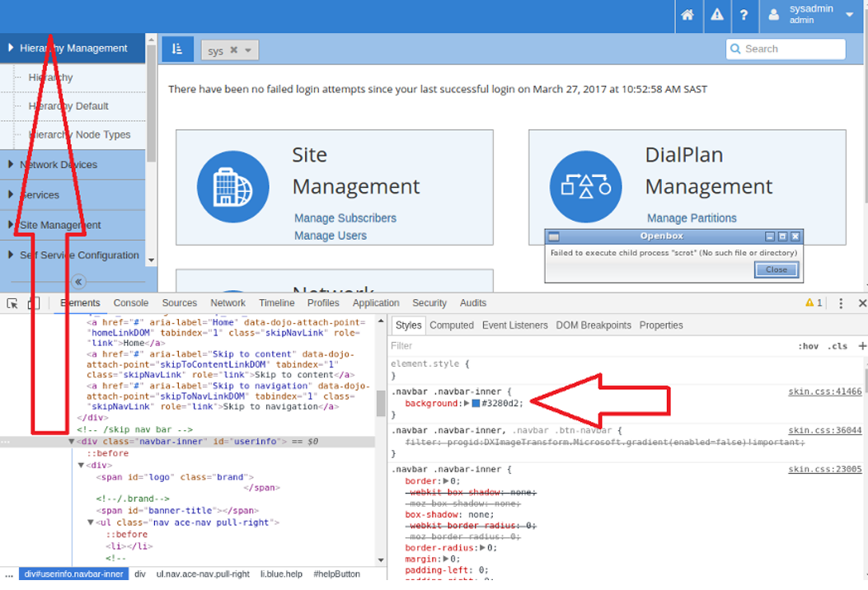Open the sysadmin user menu
The height and width of the screenshot is (590, 868).
tap(810, 15)
